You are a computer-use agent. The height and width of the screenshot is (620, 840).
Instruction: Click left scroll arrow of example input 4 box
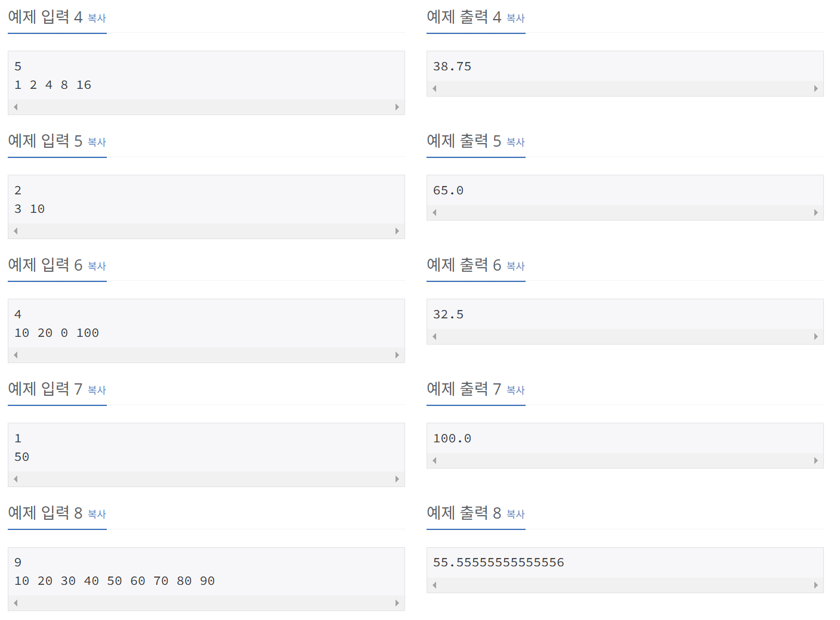[16, 107]
